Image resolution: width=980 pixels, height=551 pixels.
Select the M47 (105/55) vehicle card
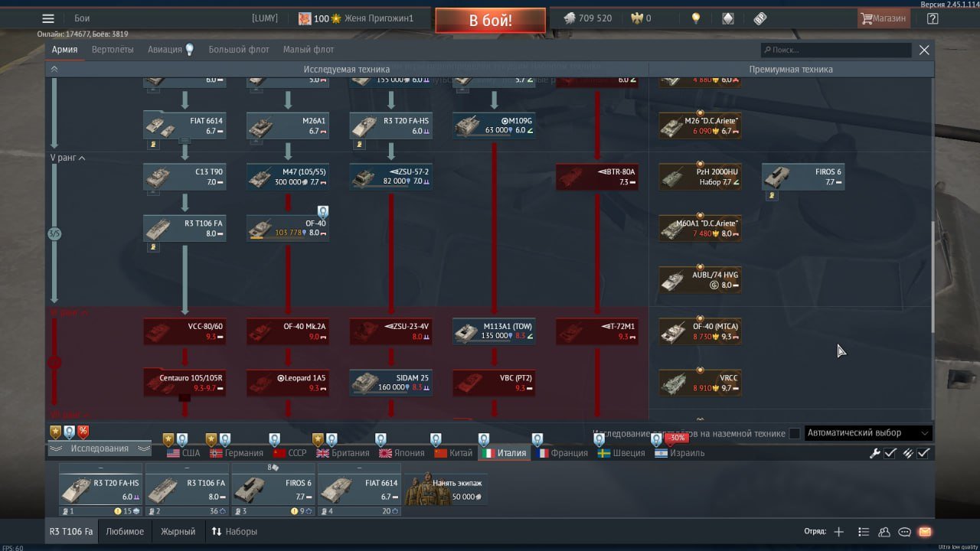(x=288, y=177)
